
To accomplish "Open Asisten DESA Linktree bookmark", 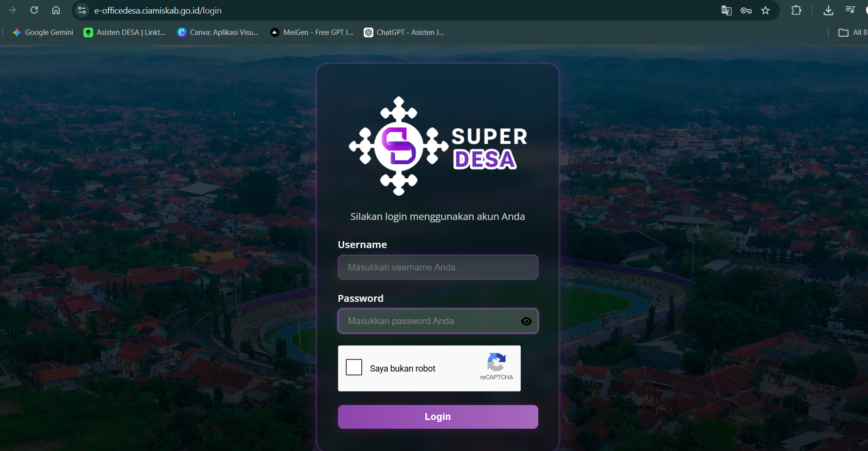I will click(x=125, y=32).
